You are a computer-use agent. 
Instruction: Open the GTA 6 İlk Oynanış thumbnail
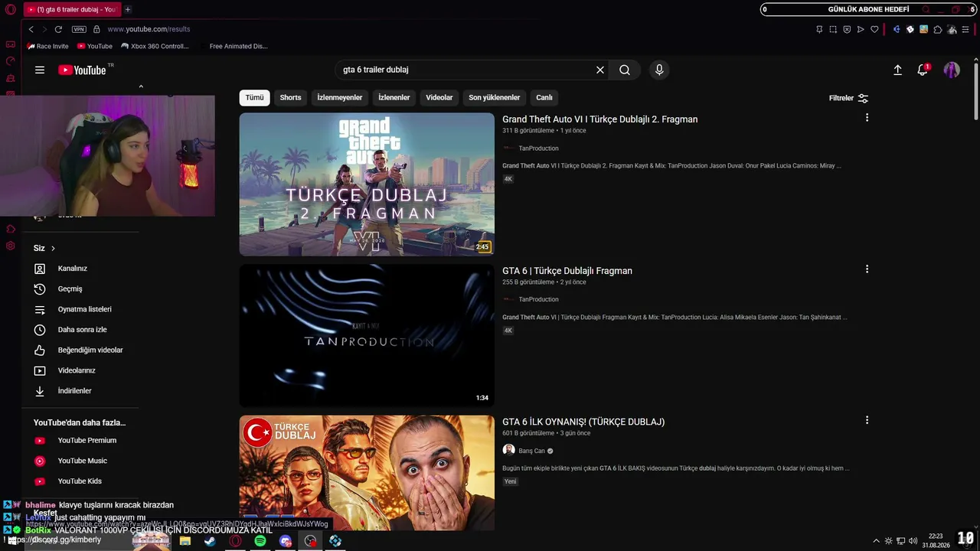[x=367, y=473]
